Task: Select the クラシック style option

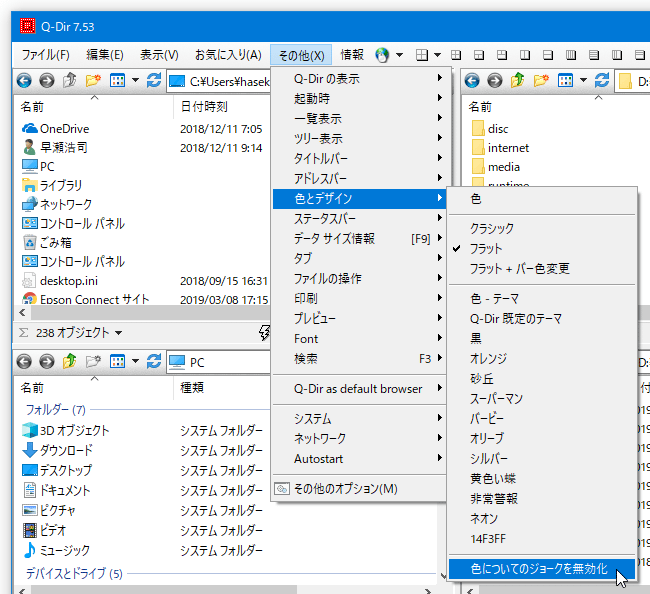Action: 542,228
